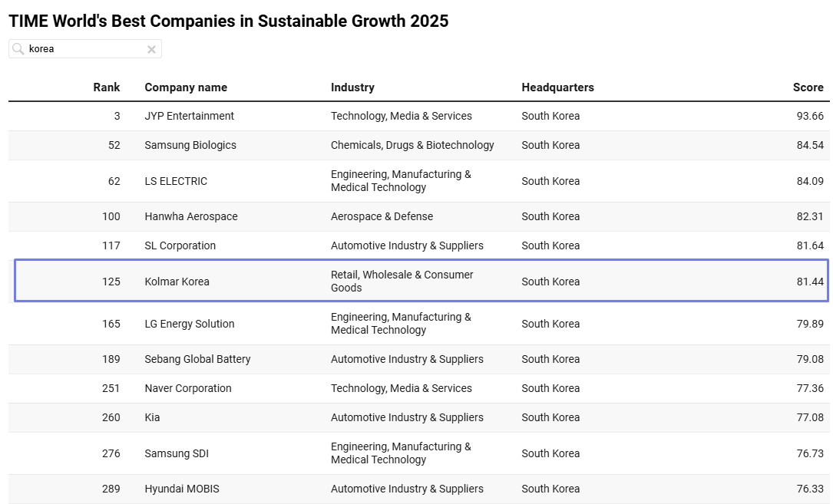Click rank number 165

[x=111, y=324]
